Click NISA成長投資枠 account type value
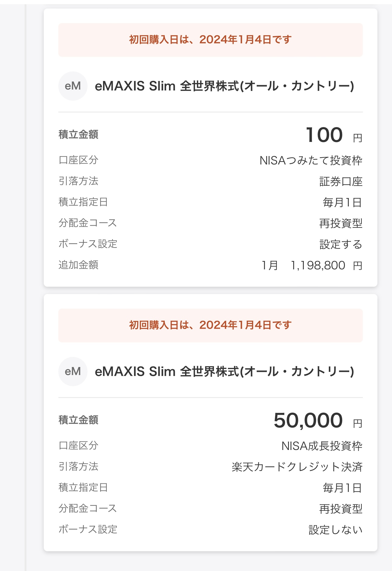Viewport: 392px width, 571px height. click(322, 446)
